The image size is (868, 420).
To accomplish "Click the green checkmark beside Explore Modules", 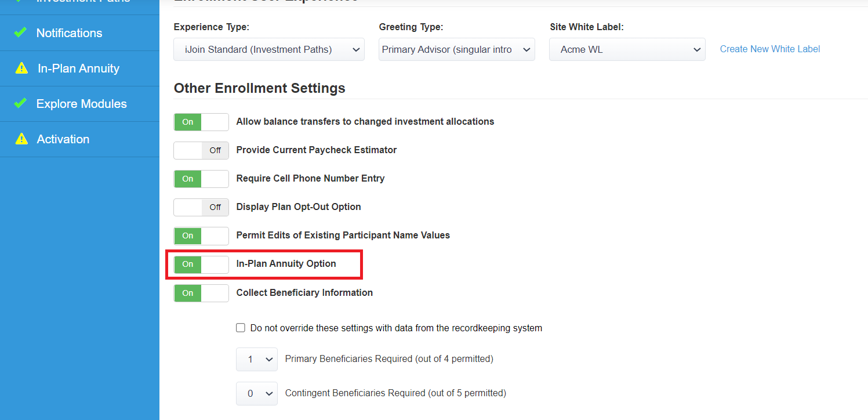I will point(20,104).
